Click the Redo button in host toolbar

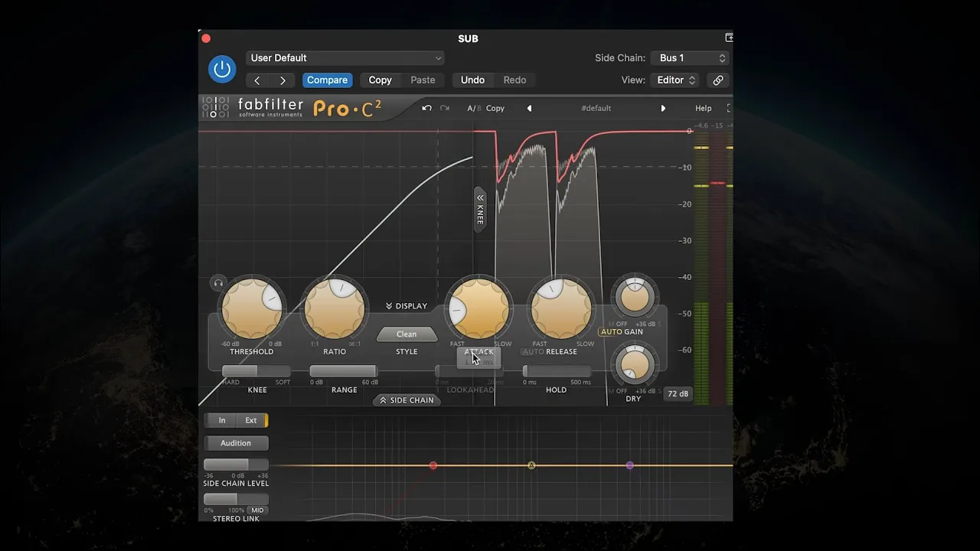click(x=514, y=80)
